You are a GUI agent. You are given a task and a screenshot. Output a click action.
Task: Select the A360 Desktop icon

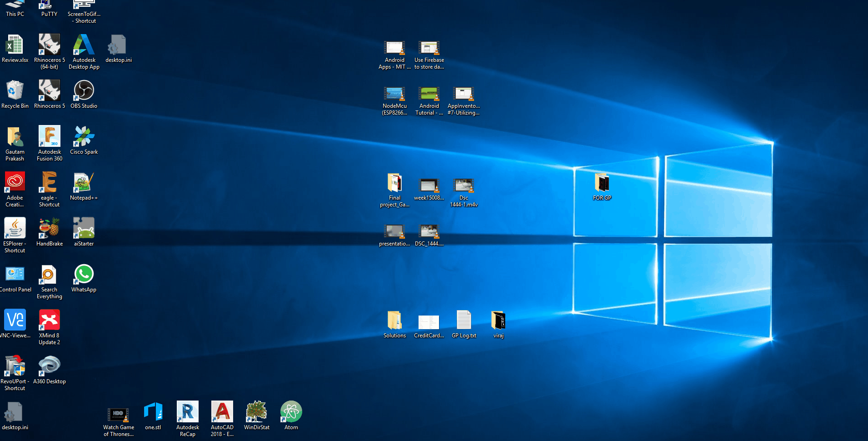click(x=50, y=370)
